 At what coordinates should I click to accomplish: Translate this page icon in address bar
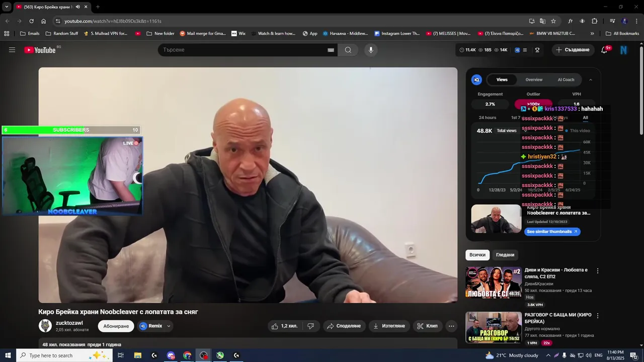pos(542,21)
